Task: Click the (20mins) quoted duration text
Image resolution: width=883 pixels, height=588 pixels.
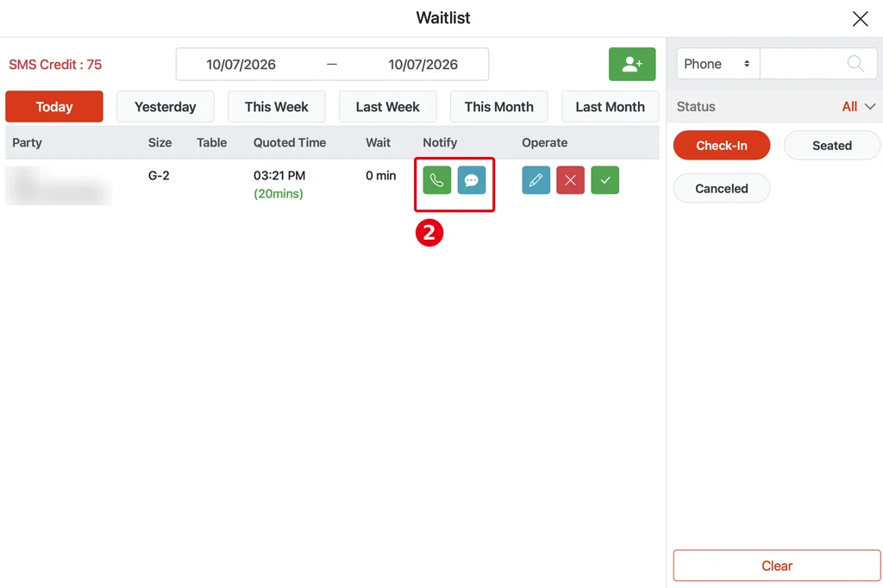Action: tap(279, 194)
